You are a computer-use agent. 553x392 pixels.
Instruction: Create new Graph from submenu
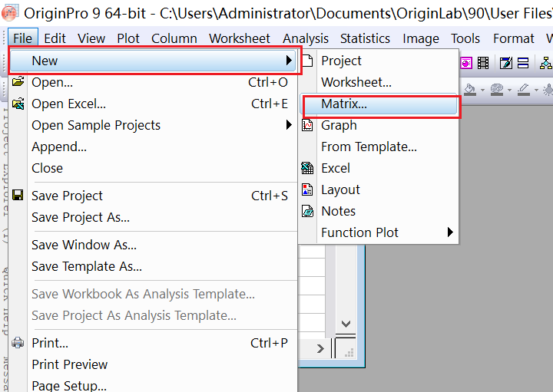pos(379,125)
